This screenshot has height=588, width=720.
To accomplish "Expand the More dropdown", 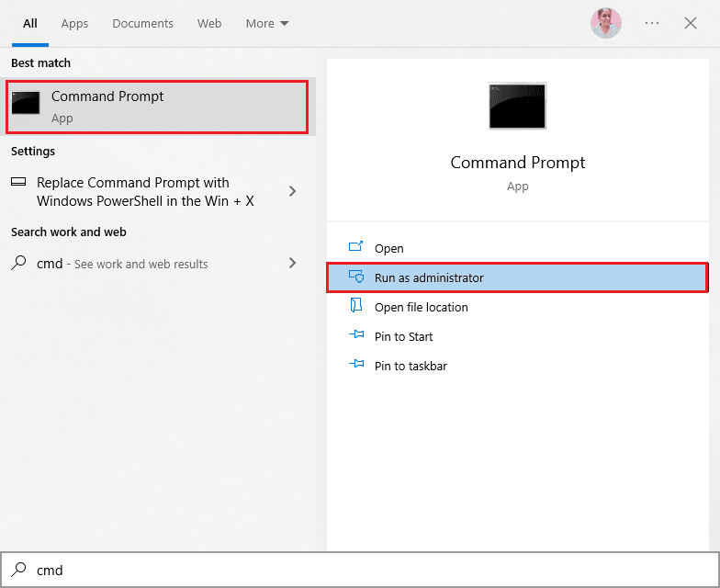I will point(266,24).
